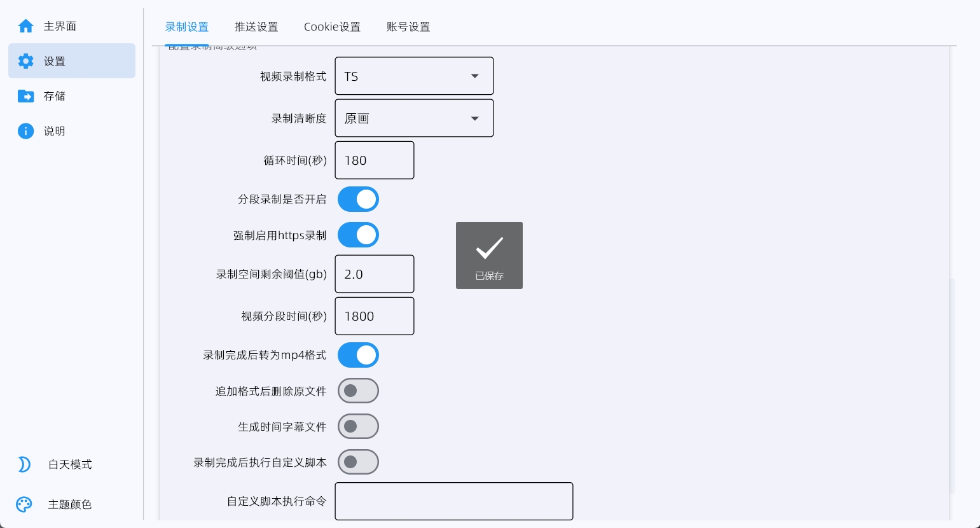The width and height of the screenshot is (980, 528).
Task: Enable 生成时间字幕文件 switch
Action: (358, 426)
